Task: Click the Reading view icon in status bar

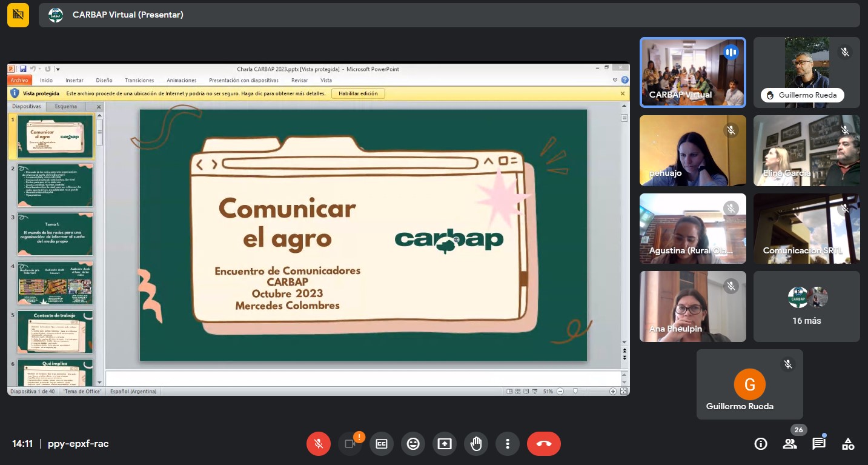Action: [x=527, y=391]
